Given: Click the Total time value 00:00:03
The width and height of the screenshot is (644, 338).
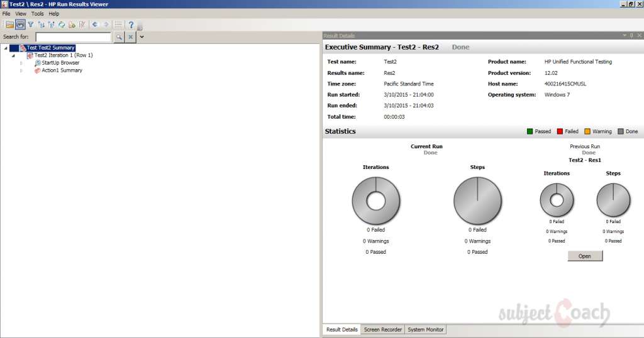Looking at the screenshot, I should pos(394,117).
